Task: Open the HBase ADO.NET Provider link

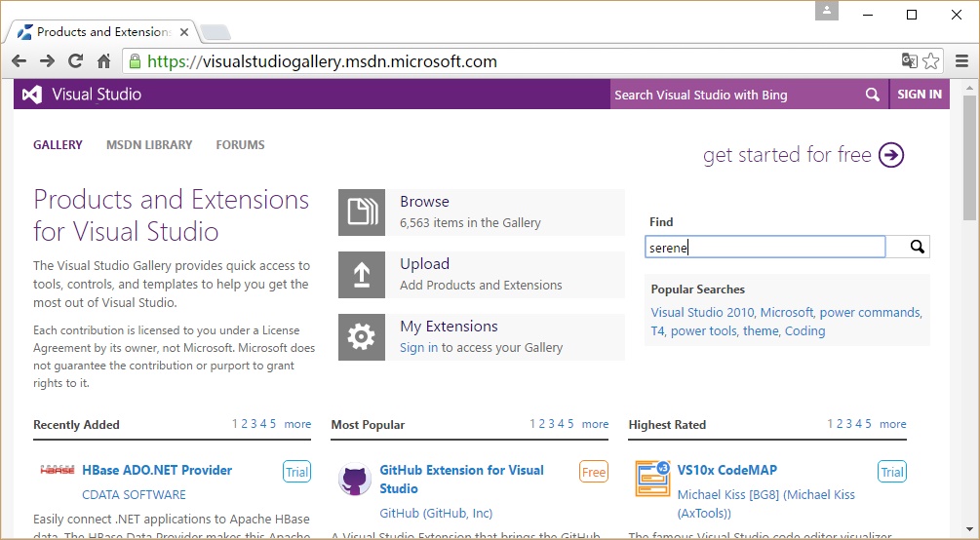Action: pos(157,470)
